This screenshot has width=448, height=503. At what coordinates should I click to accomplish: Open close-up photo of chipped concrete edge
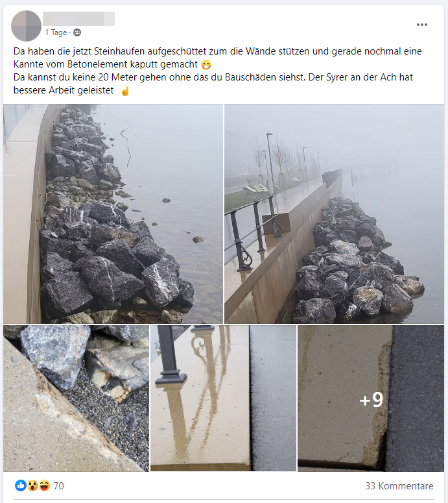coord(76,398)
